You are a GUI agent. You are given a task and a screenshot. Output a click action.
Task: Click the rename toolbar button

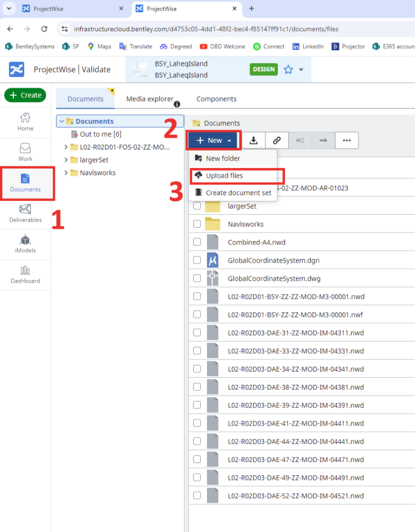(300, 140)
